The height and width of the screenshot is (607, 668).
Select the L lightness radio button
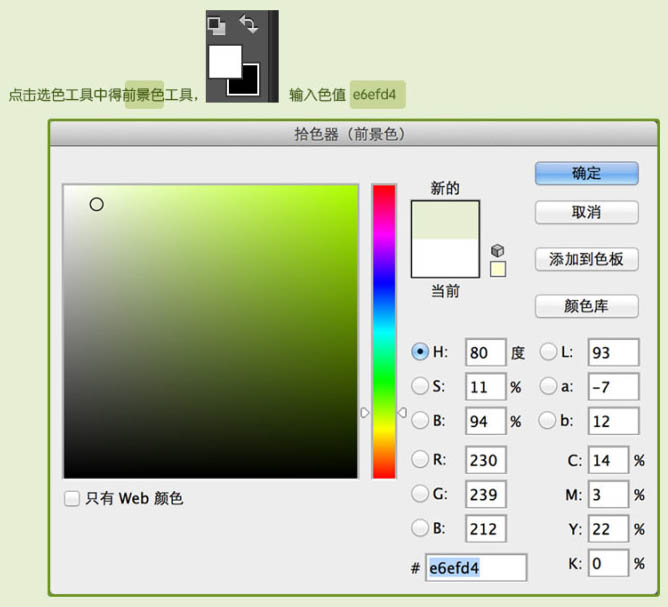(548, 352)
